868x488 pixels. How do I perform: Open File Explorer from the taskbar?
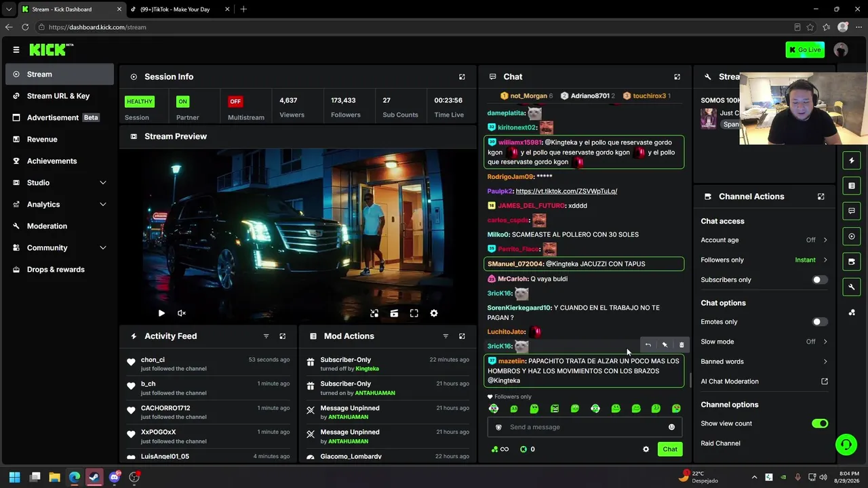click(55, 477)
